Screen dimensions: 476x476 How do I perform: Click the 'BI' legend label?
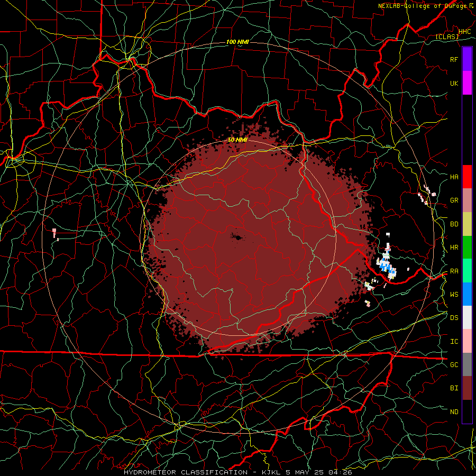[x=454, y=388]
